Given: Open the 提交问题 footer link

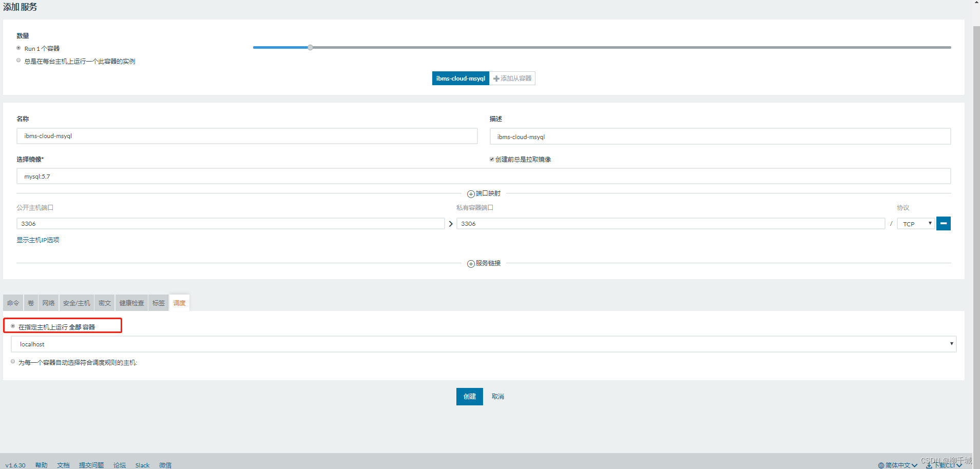Looking at the screenshot, I should (x=91, y=465).
